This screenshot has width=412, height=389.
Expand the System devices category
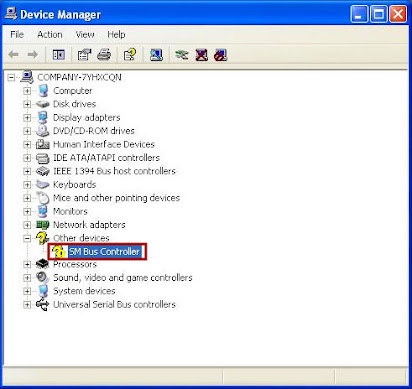point(27,291)
